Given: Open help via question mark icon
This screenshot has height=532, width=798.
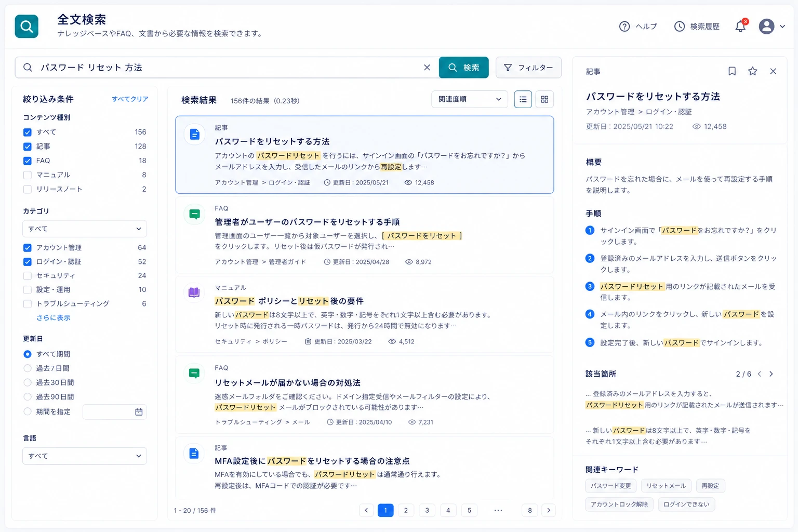Looking at the screenshot, I should point(624,26).
